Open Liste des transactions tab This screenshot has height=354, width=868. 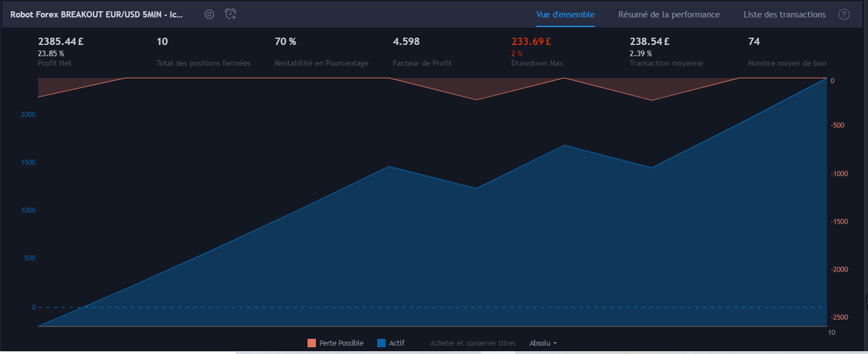(x=784, y=15)
